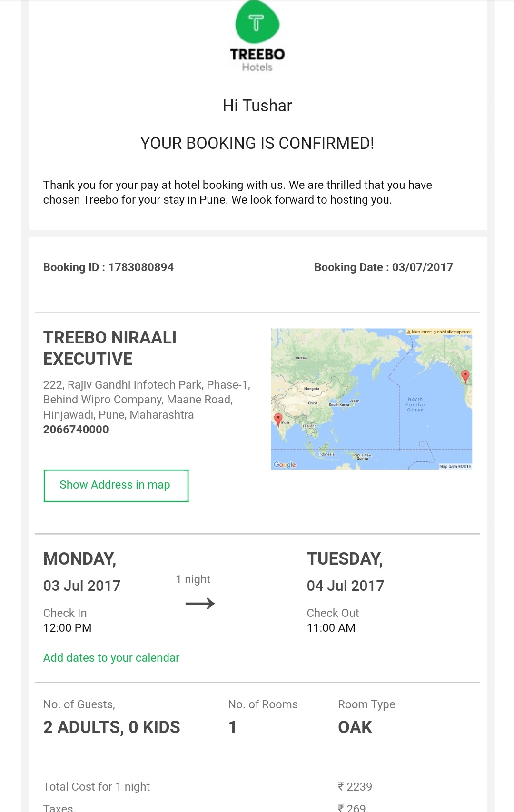Image resolution: width=514 pixels, height=812 pixels.
Task: Click the map error warning icon
Action: 409,332
